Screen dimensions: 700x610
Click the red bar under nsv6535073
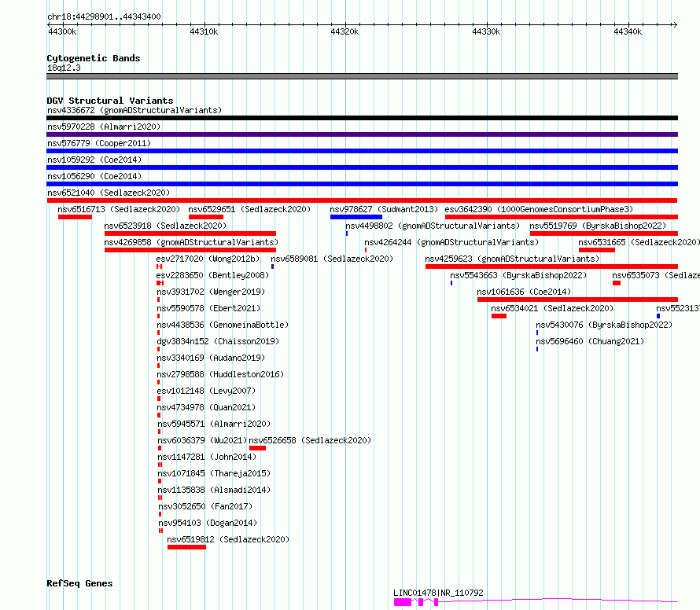point(617,283)
